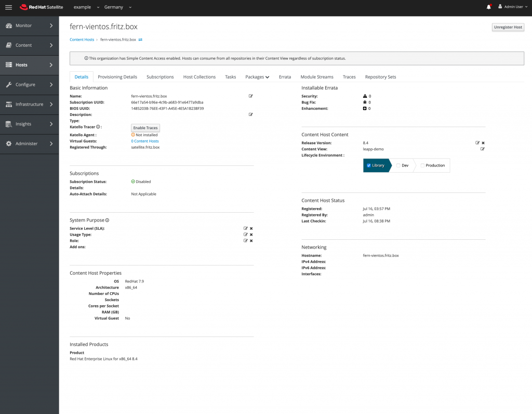Edit the Role value
This screenshot has width=532, height=414.
pos(246,241)
